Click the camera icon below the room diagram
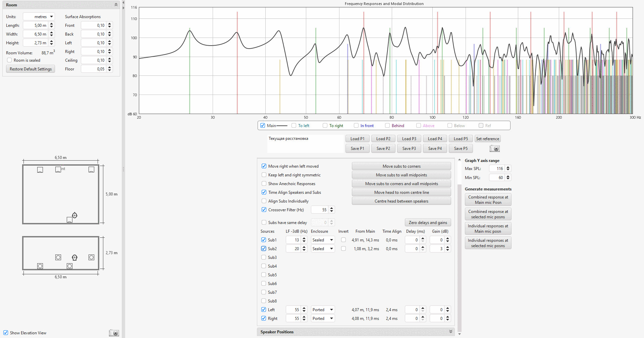 pyautogui.click(x=114, y=333)
